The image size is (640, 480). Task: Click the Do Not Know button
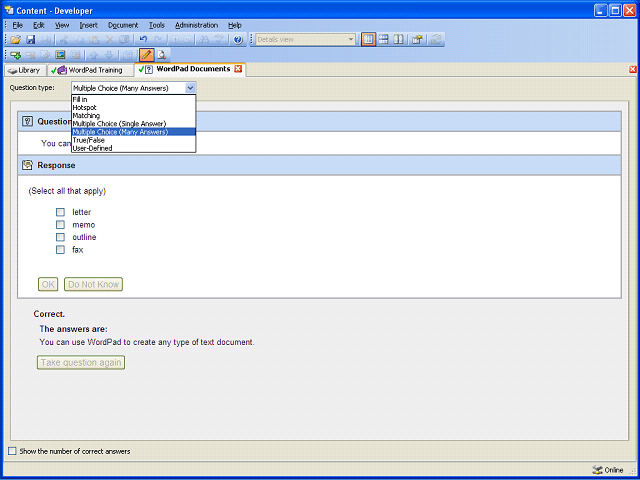coord(93,284)
